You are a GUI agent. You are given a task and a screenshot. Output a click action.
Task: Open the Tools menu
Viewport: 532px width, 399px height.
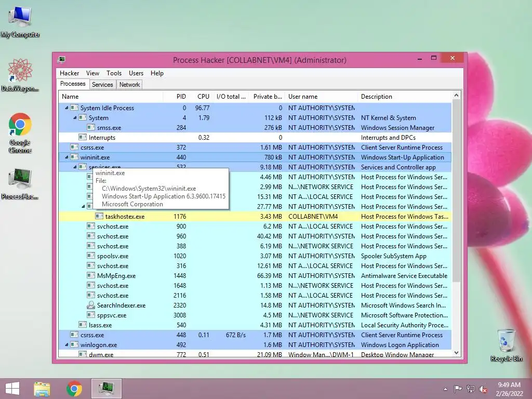click(x=114, y=73)
